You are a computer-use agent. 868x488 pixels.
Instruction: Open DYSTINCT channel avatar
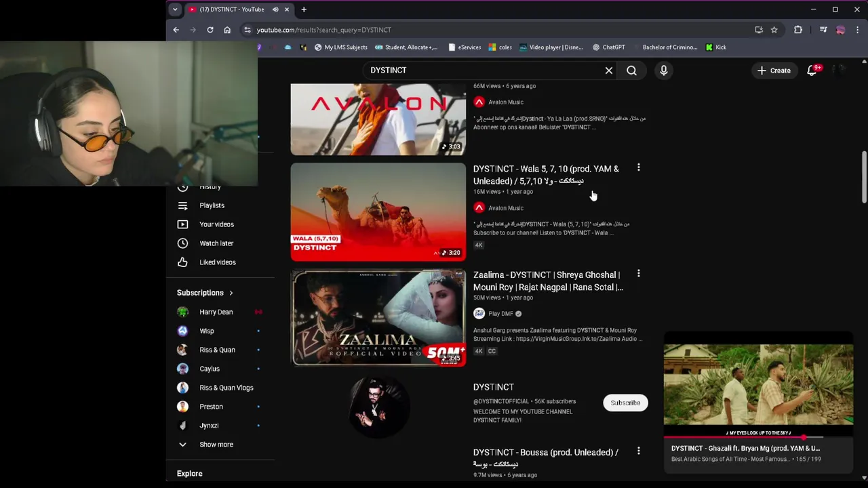[x=378, y=407]
